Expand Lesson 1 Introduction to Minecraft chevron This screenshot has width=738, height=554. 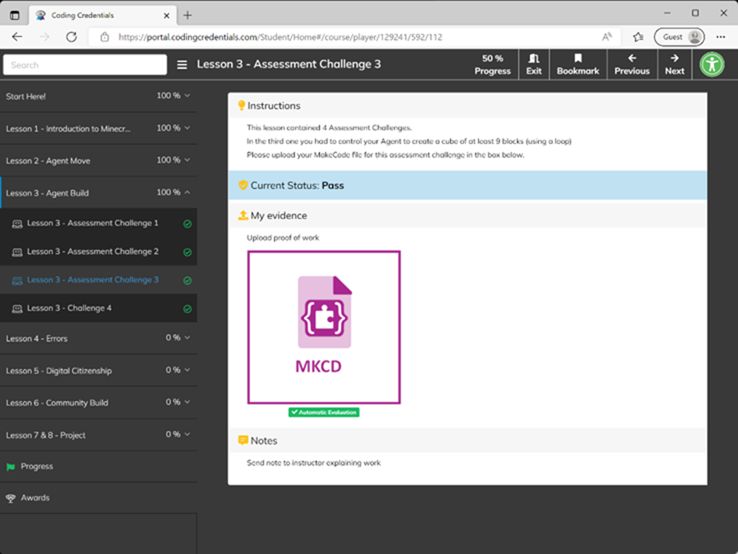(187, 128)
